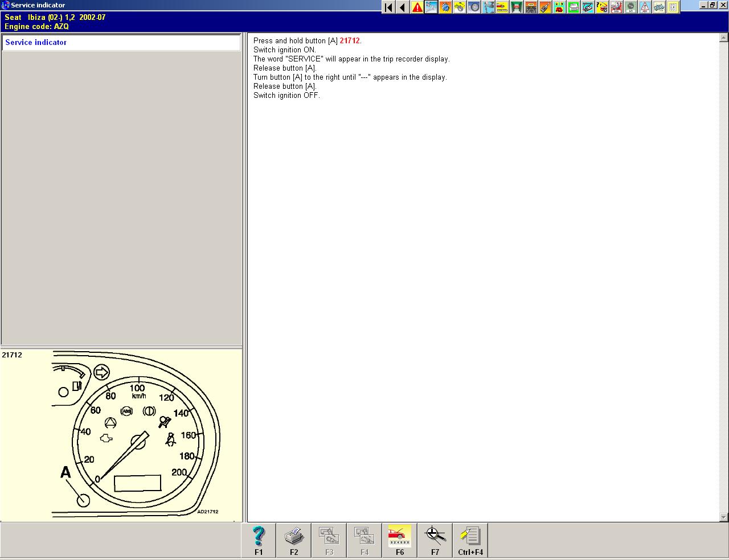
Task: Jump to first page with the bar-arrow icon
Action: click(x=388, y=7)
